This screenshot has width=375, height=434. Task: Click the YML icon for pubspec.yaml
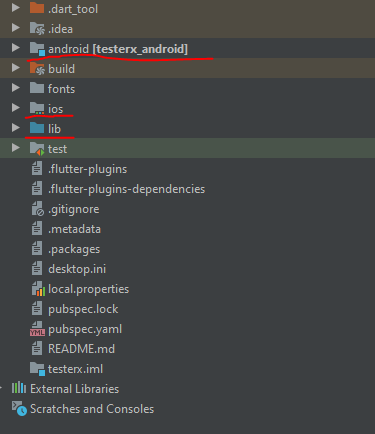[x=37, y=329]
